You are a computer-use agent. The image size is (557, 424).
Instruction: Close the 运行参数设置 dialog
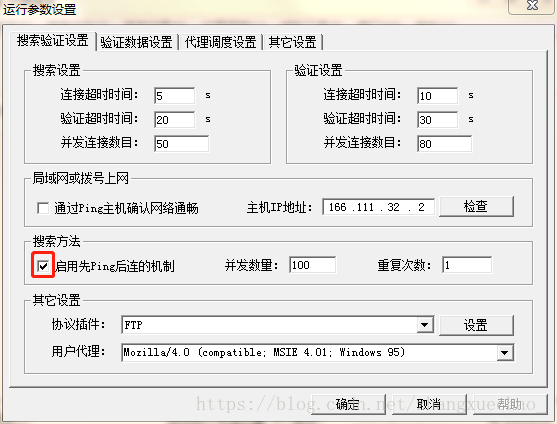(x=532, y=6)
